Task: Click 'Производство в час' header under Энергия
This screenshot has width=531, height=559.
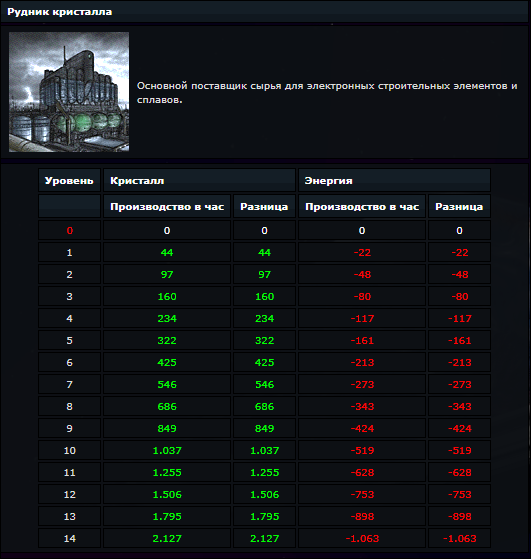Action: click(362, 207)
